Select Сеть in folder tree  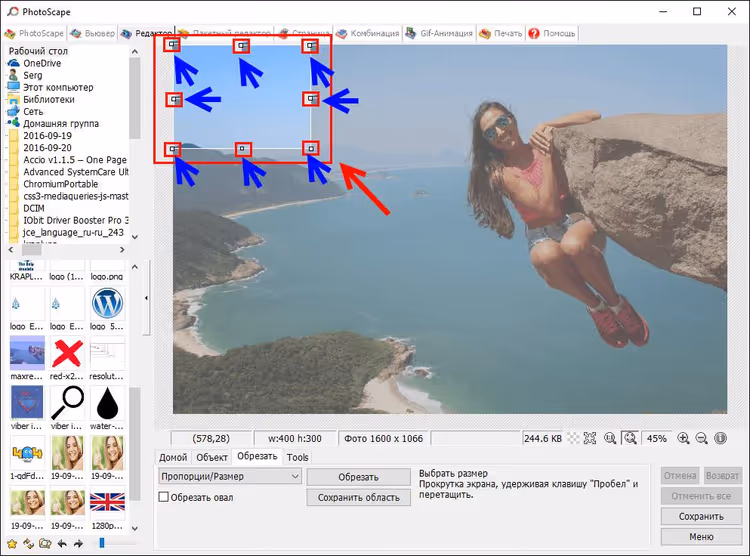33,111
